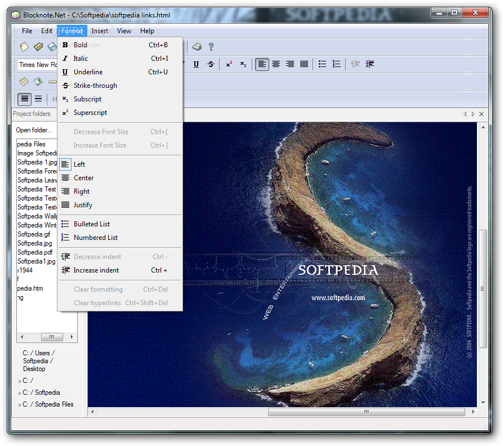This screenshot has height=446, width=504.
Task: Close the Format menu via its title
Action: pos(72,31)
